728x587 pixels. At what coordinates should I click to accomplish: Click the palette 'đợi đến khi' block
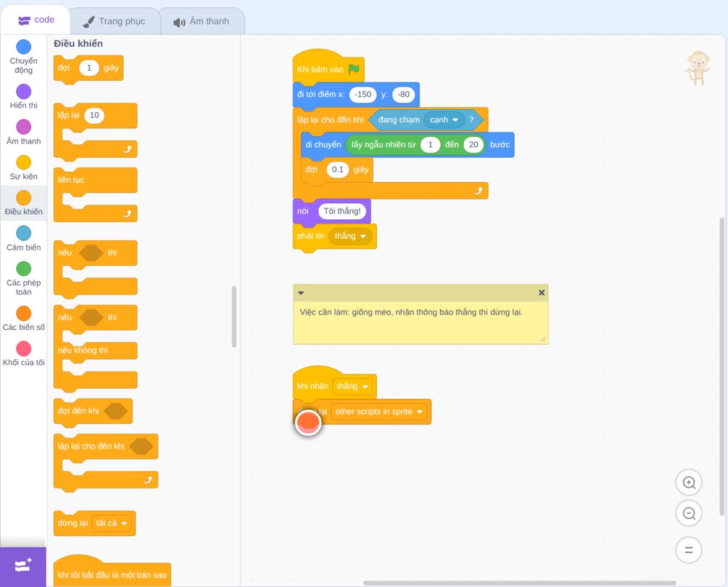click(x=93, y=411)
